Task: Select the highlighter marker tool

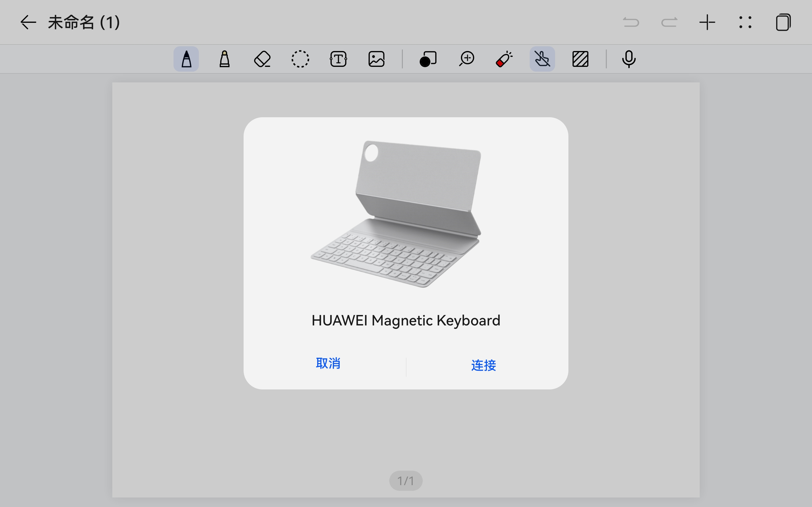Action: (225, 59)
